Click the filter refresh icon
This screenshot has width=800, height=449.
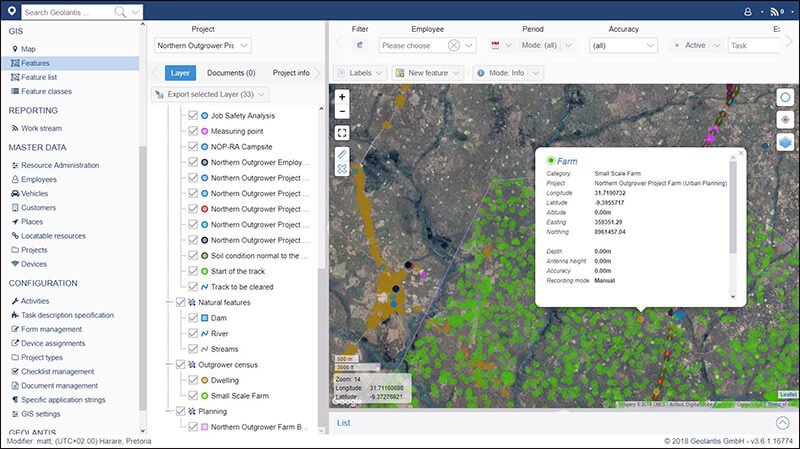360,45
